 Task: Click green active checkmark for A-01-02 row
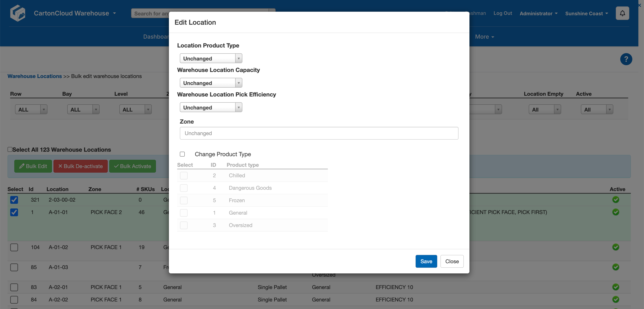coord(616,247)
